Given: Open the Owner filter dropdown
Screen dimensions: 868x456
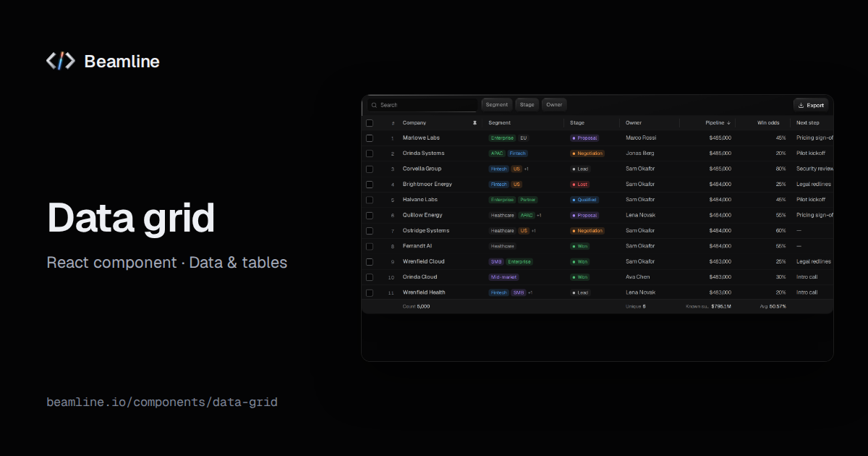Looking at the screenshot, I should (x=554, y=105).
